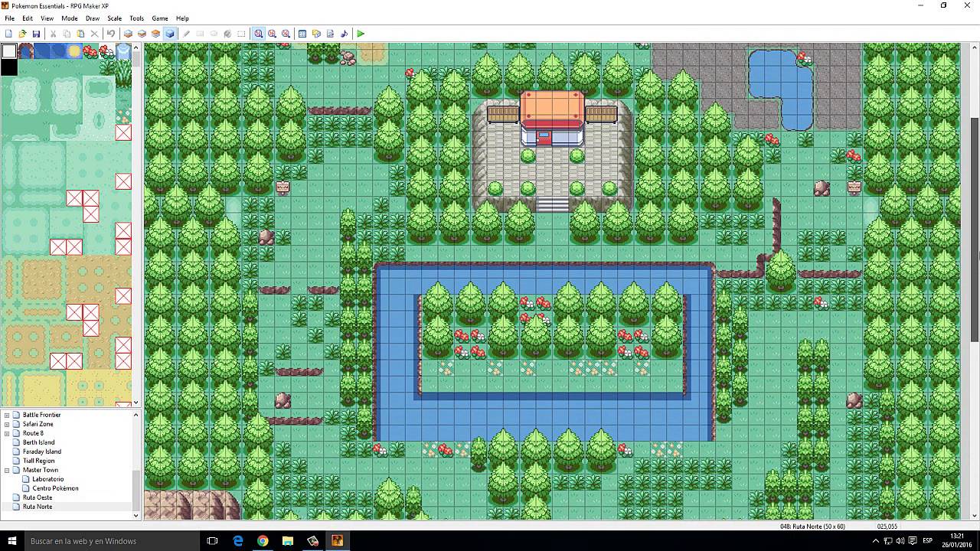
Task: Select the Berth Island map
Action: pyautogui.click(x=38, y=442)
